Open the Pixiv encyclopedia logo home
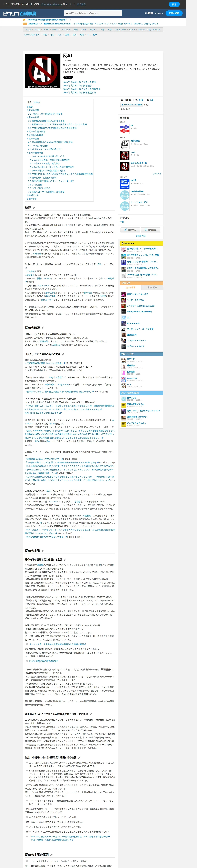 (x=20, y=13)
